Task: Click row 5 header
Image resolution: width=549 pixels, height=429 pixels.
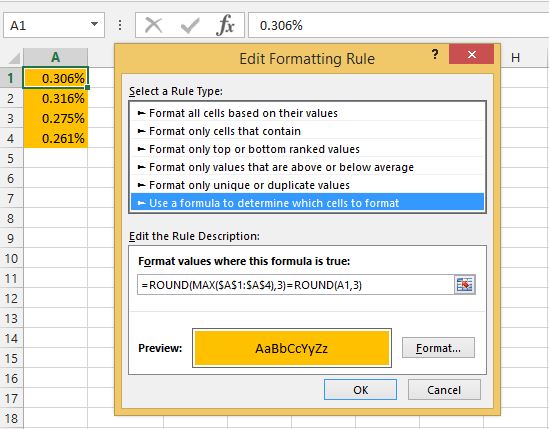Action: point(11,158)
